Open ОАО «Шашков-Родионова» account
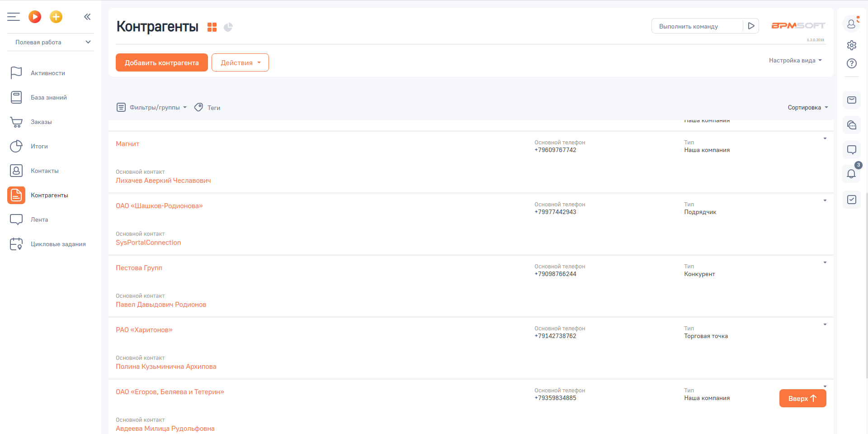The width and height of the screenshot is (868, 434). tap(159, 206)
